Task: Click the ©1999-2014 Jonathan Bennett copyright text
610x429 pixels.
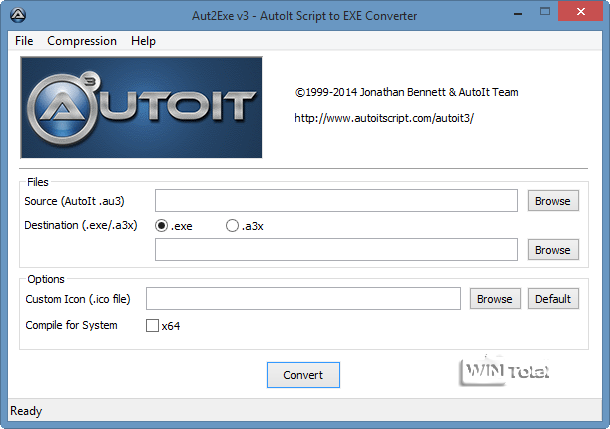Action: coord(407,92)
